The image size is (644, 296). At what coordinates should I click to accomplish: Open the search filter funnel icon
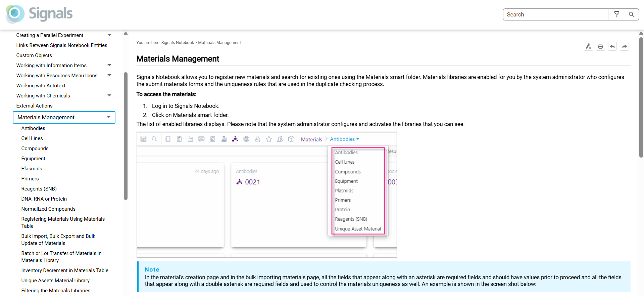[616, 14]
